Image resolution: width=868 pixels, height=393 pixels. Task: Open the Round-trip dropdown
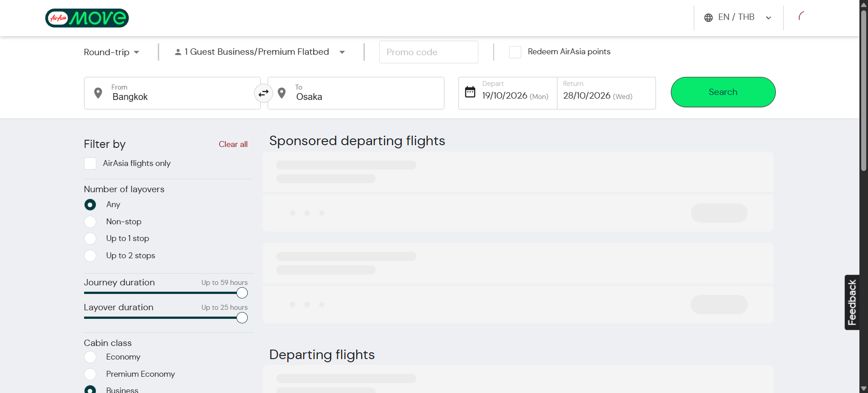pos(111,52)
